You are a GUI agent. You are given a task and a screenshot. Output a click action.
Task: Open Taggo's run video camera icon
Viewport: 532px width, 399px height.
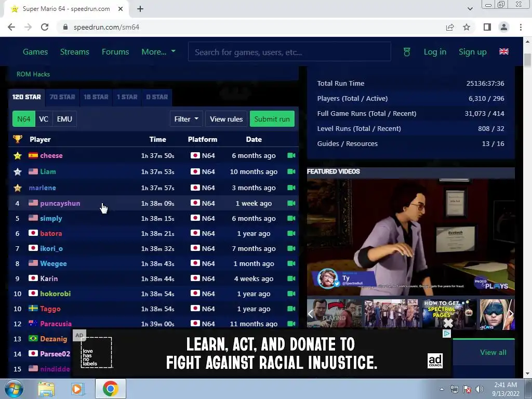click(x=291, y=309)
